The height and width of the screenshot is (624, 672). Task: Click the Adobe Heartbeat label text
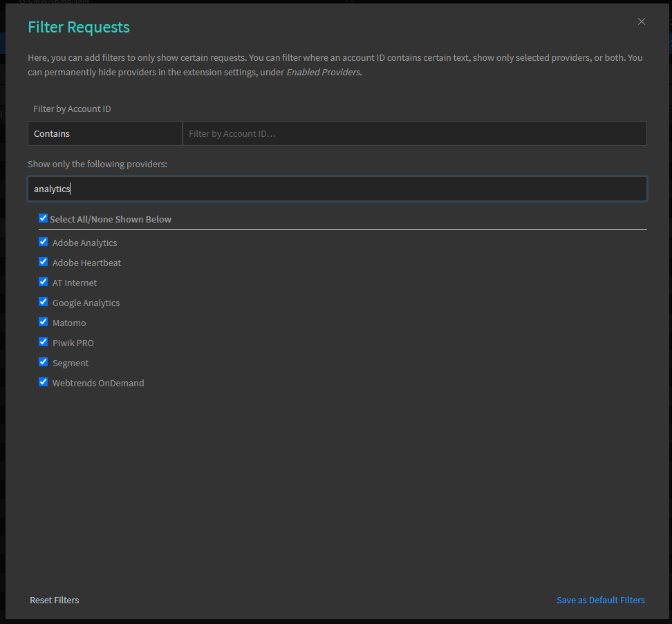click(x=86, y=263)
